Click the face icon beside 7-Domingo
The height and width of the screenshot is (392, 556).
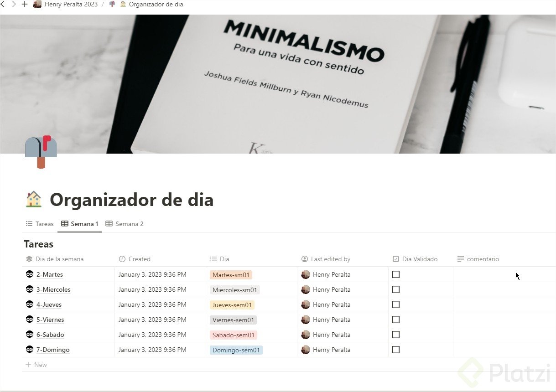coord(30,350)
